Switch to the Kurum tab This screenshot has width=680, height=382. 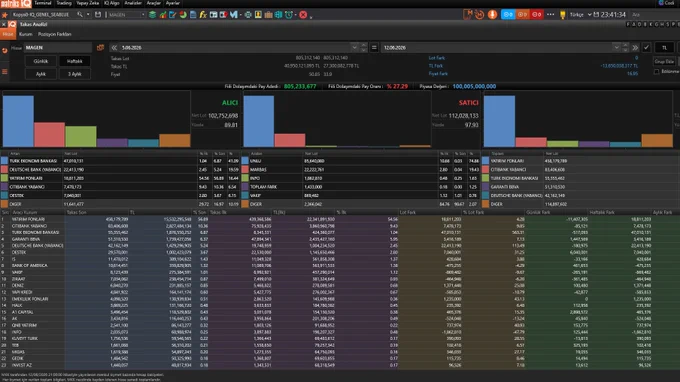26,34
